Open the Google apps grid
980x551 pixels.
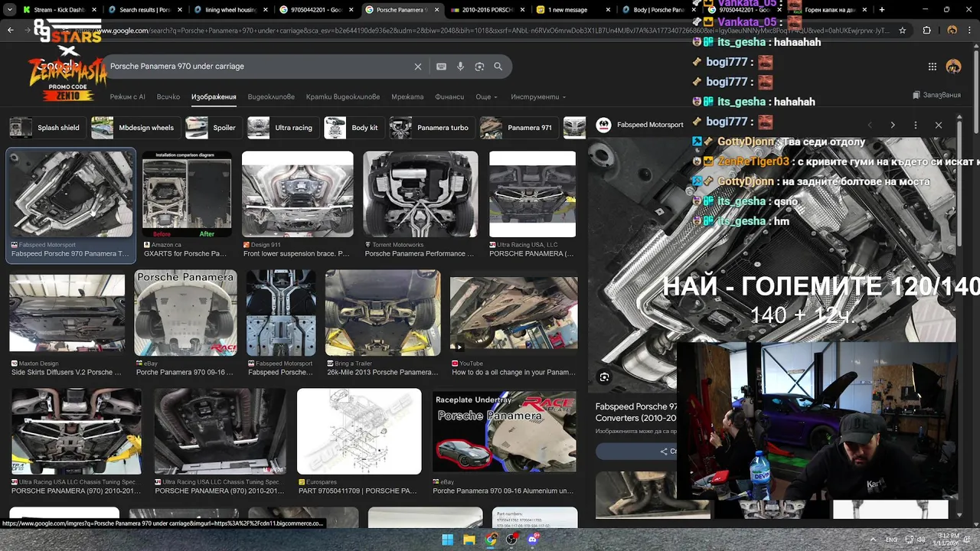point(933,67)
